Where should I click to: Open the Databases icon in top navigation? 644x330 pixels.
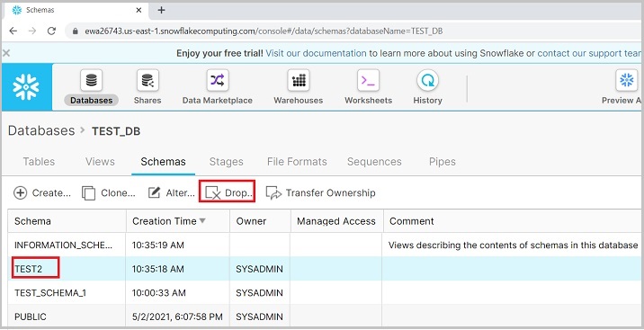[91, 80]
